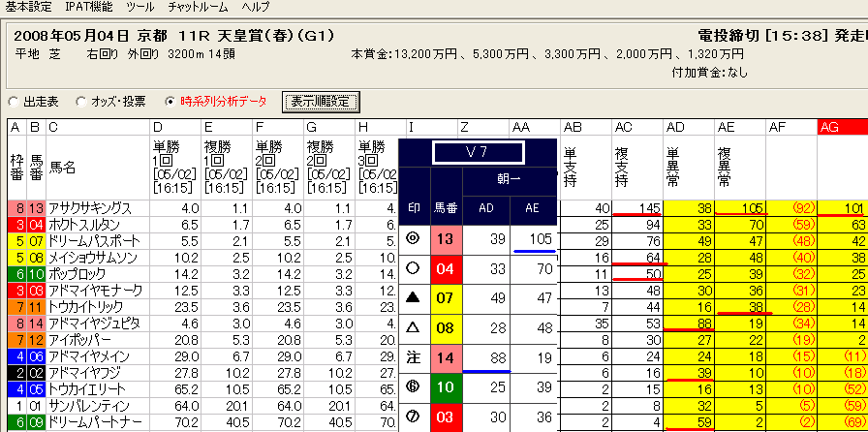Click the red AG column header
Image resolution: width=868 pixels, height=432 pixels.
click(x=843, y=127)
